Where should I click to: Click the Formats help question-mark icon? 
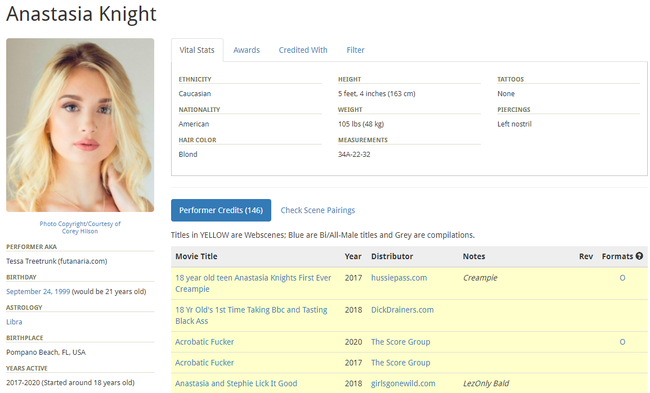click(x=639, y=256)
